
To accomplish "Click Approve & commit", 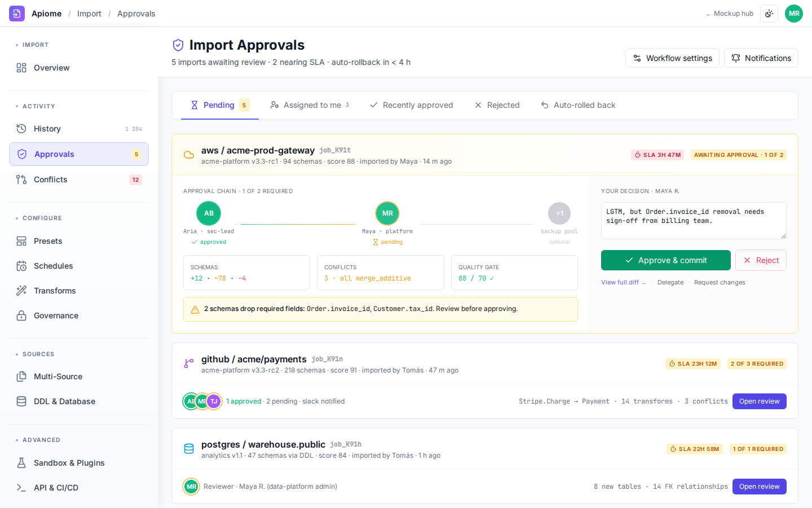I will click(666, 260).
